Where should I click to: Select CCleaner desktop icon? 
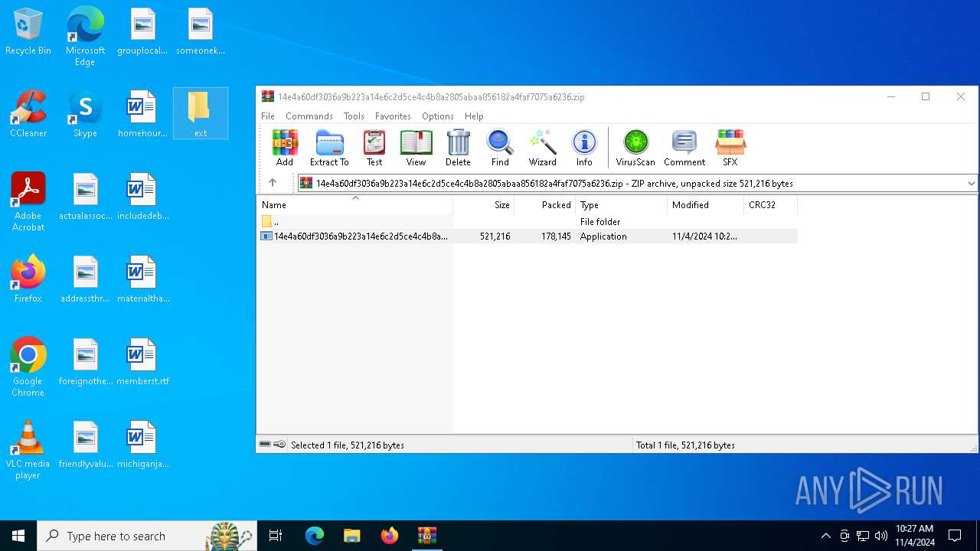[x=28, y=115]
